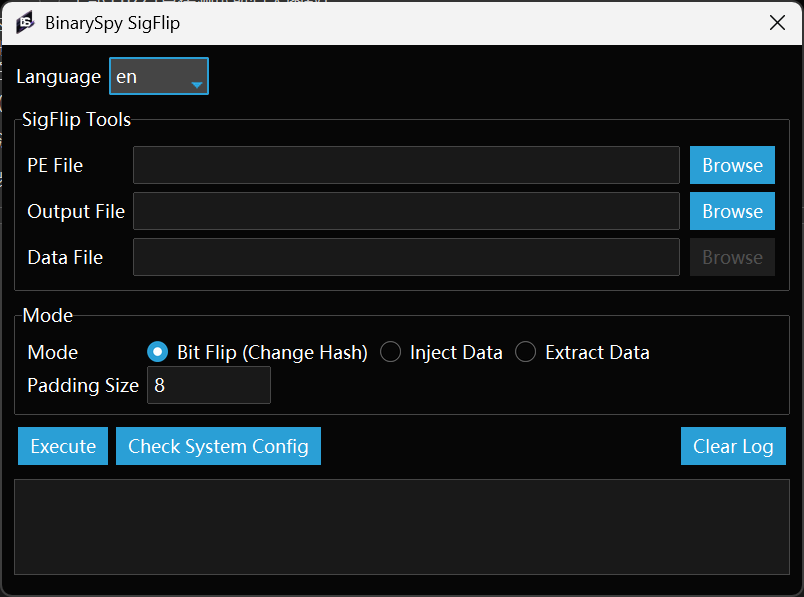Click the SigFlip Tools group title

click(x=76, y=119)
